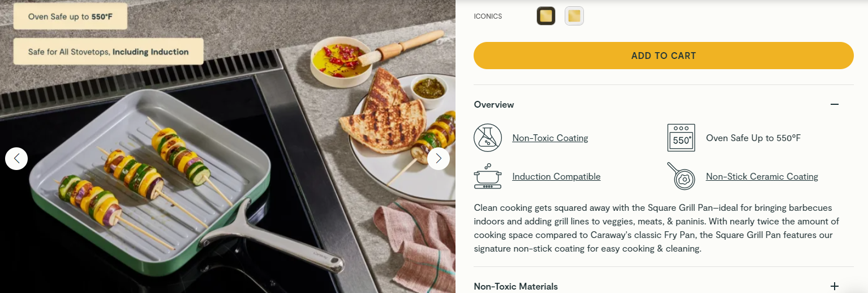Collapse Overview with the minus icon

pos(834,104)
